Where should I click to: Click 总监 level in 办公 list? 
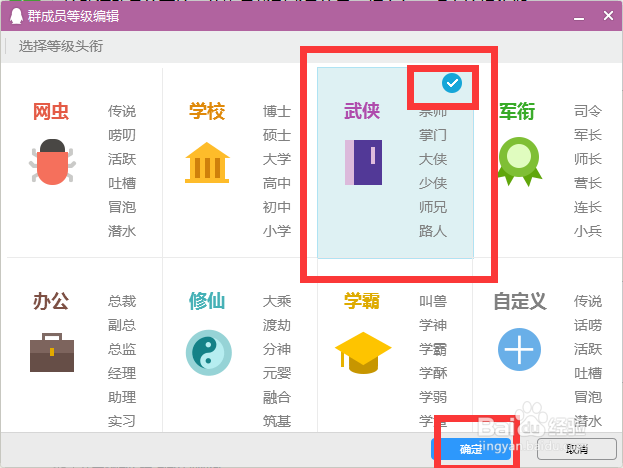[x=122, y=349]
